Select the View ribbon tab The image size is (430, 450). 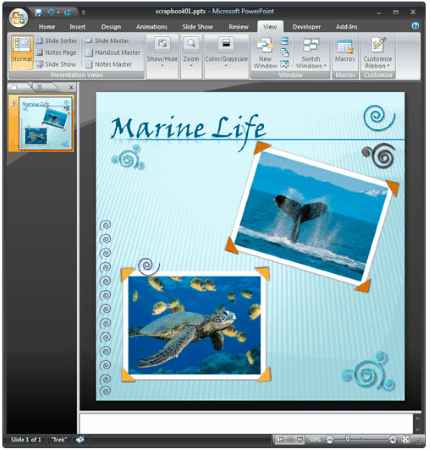[270, 27]
